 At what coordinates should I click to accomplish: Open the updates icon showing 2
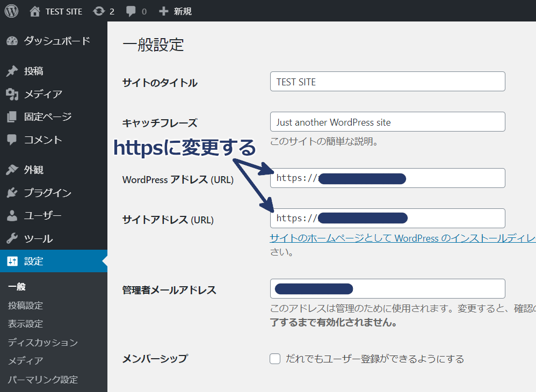(99, 11)
